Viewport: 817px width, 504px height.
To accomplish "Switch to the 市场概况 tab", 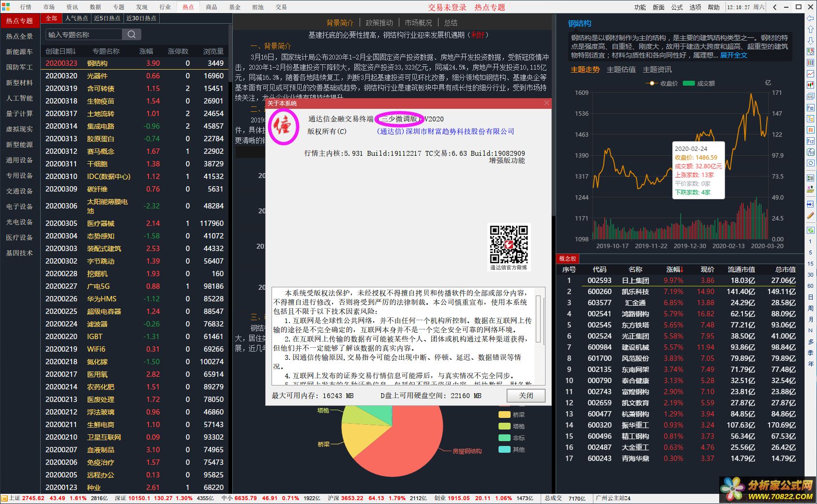I will (418, 23).
